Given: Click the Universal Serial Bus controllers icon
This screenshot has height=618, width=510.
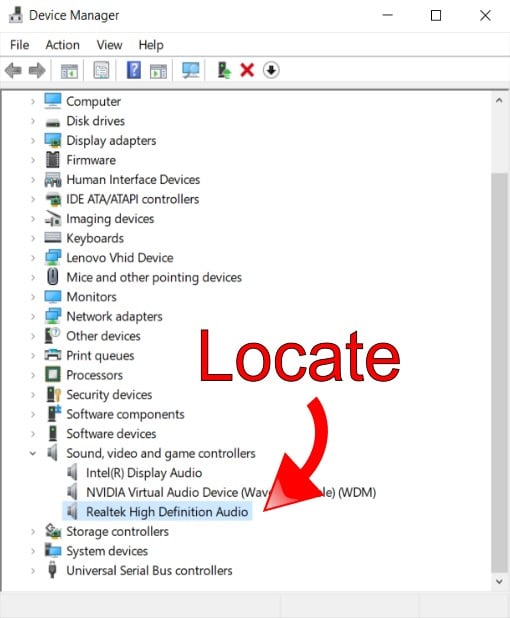Looking at the screenshot, I should click(52, 570).
